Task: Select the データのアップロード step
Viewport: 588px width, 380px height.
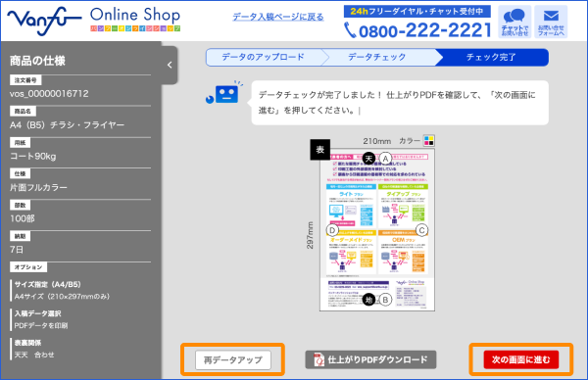Action: click(263, 57)
